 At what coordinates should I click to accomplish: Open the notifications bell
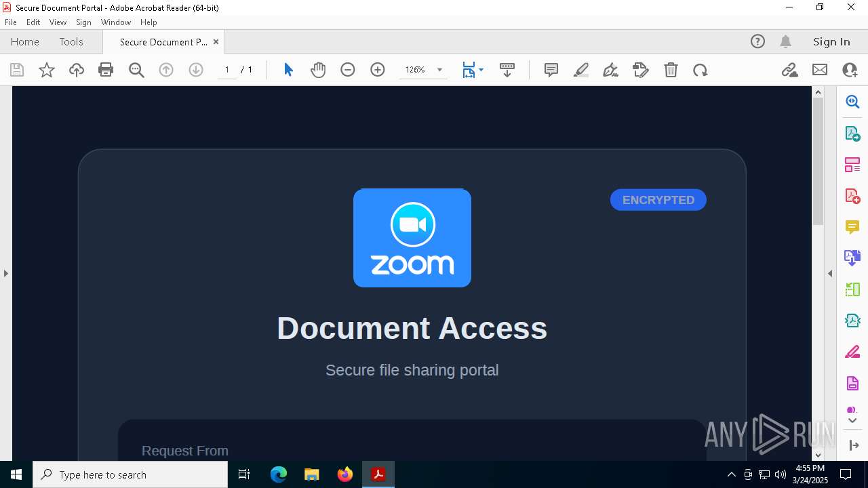tap(785, 41)
